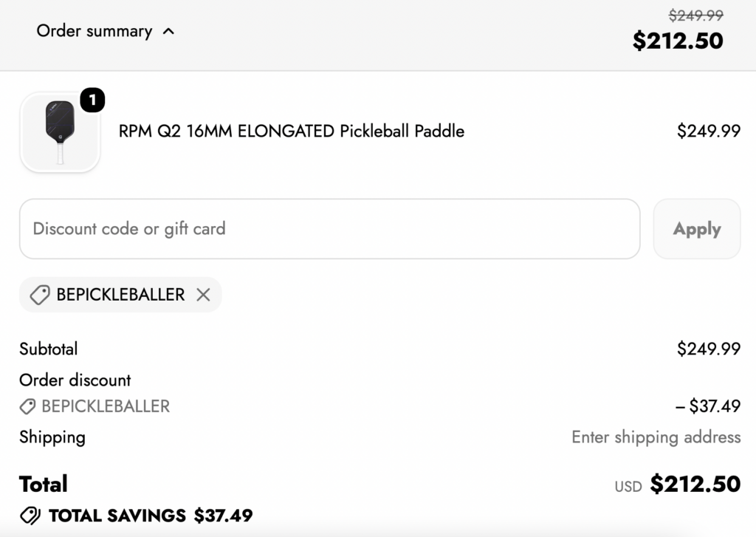Click the discount amount minus $37.49

(708, 406)
